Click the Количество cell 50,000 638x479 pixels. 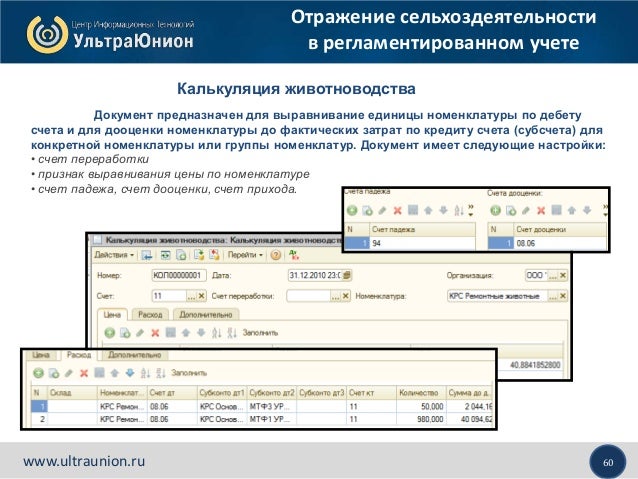coord(421,406)
